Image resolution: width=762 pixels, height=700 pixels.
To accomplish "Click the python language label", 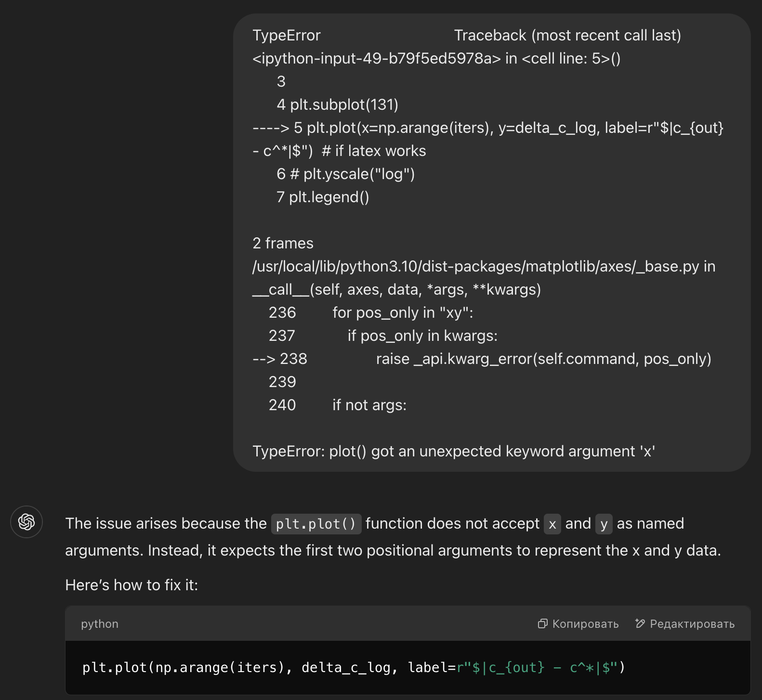I will tap(100, 624).
